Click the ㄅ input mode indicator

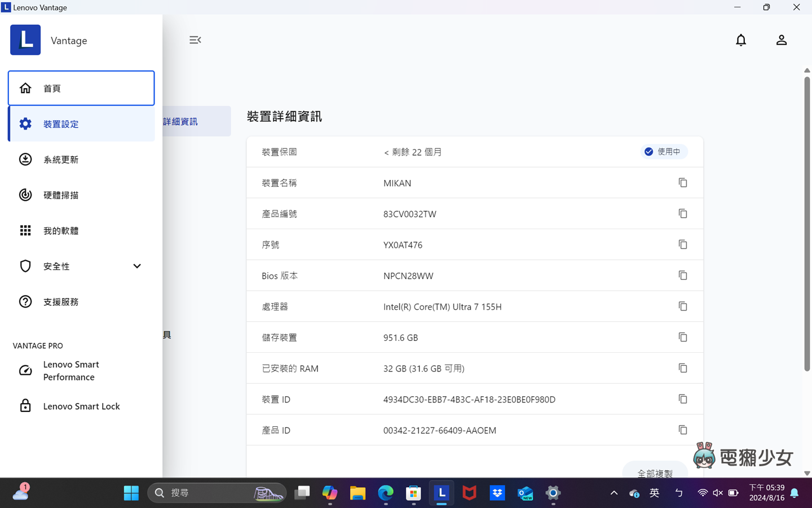click(x=679, y=493)
